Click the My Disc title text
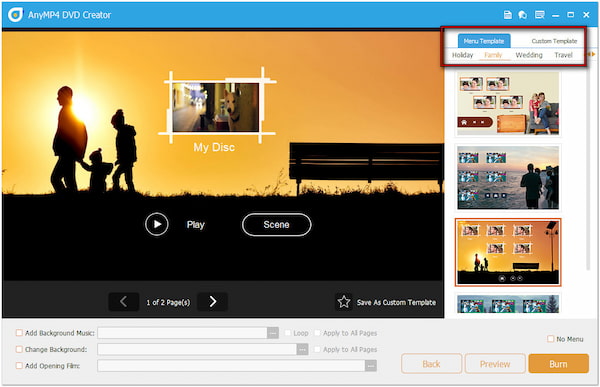 [214, 147]
